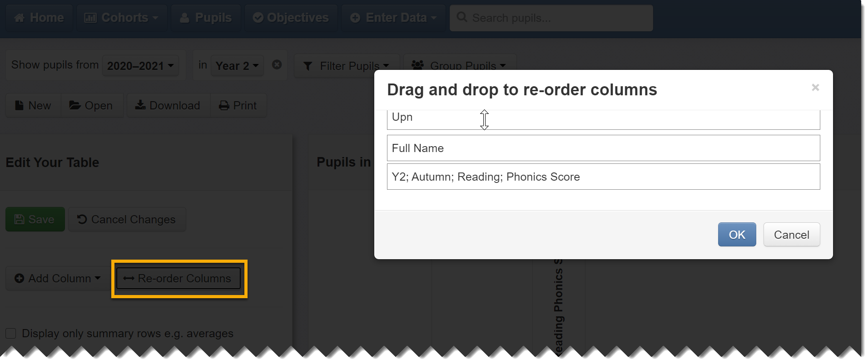The height and width of the screenshot is (364, 868).
Task: Select the Full Name column row
Action: [603, 148]
